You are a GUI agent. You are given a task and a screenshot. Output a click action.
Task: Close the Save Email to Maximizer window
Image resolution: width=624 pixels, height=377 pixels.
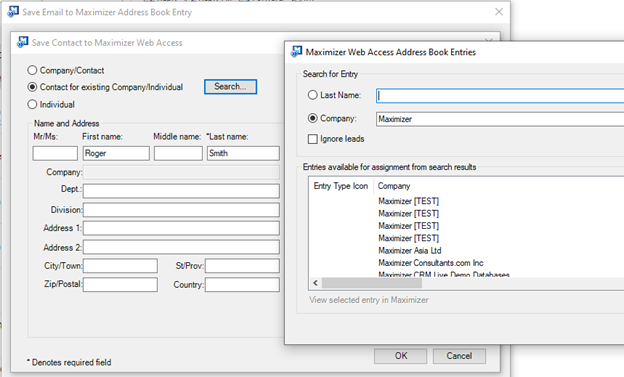[499, 12]
